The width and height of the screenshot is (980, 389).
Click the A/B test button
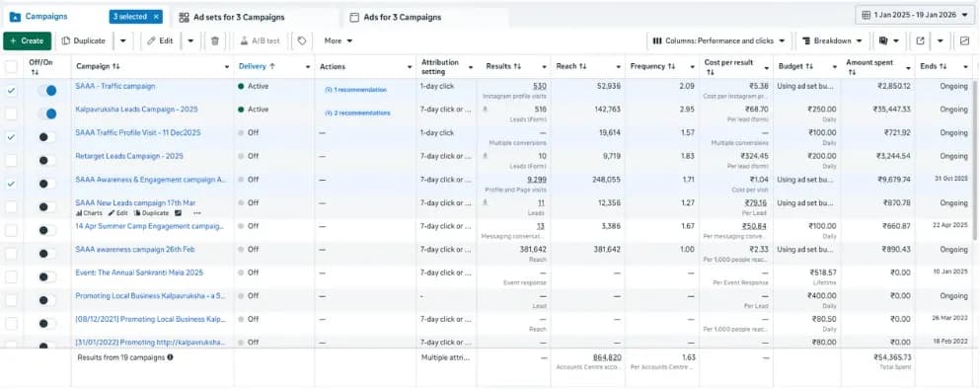click(x=261, y=40)
